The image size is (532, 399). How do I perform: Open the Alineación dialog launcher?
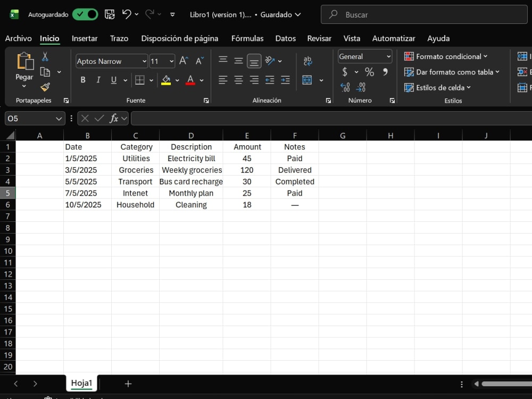click(x=328, y=101)
